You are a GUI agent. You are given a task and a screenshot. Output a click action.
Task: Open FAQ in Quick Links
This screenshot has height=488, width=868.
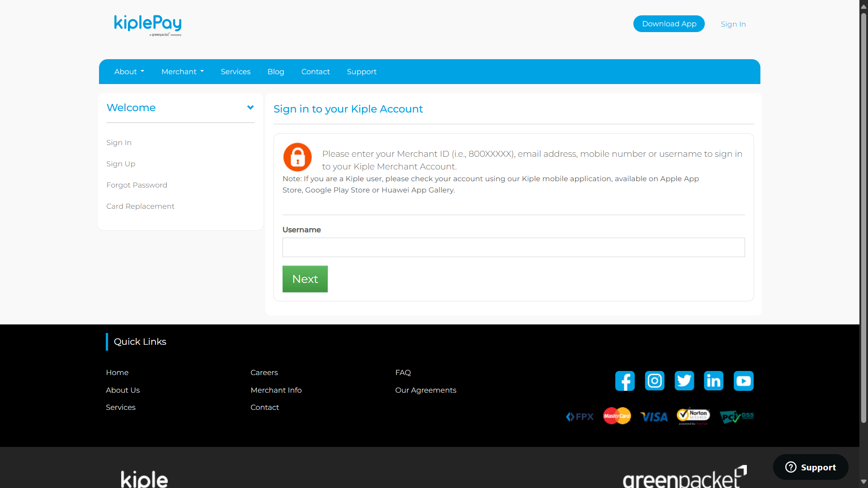click(x=403, y=373)
